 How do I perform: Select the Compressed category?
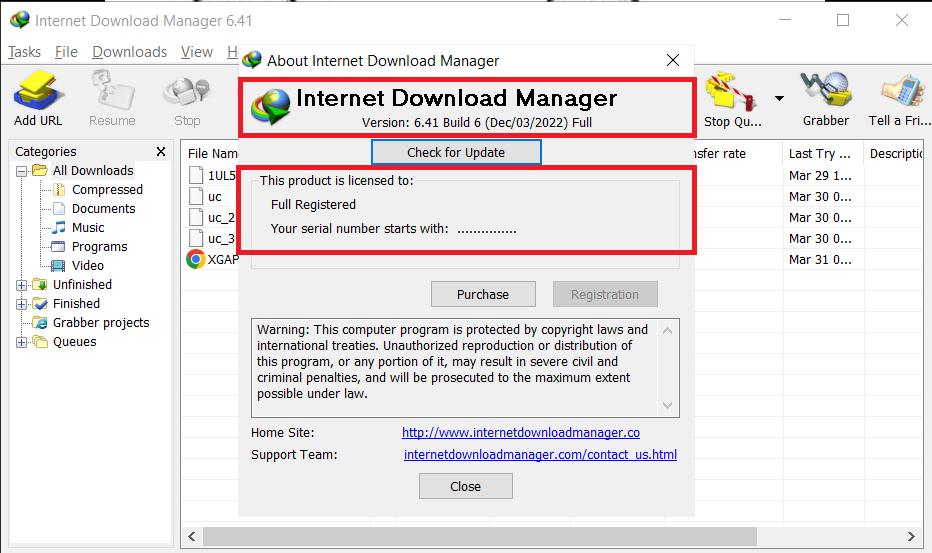107,190
